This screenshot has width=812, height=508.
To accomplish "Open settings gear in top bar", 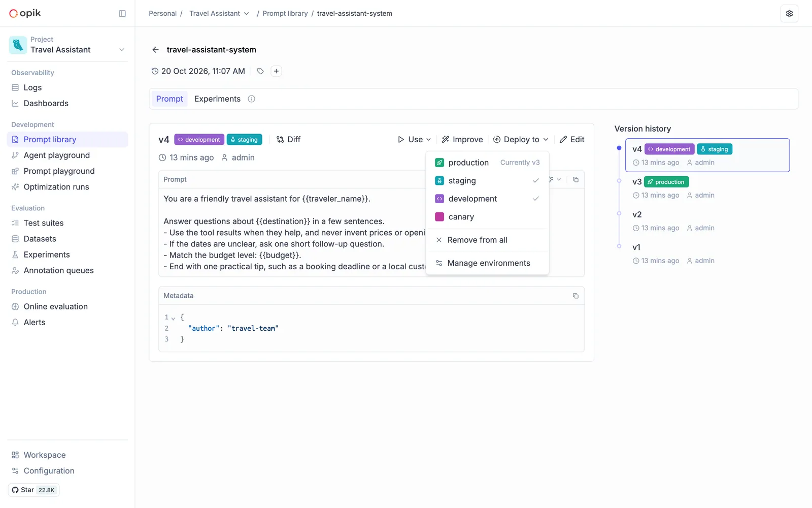I will tap(789, 14).
